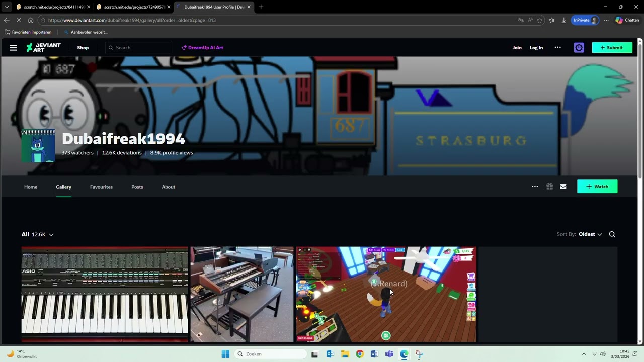Open the Renard game screenshot thumbnail
This screenshot has height=362, width=644.
(386, 294)
